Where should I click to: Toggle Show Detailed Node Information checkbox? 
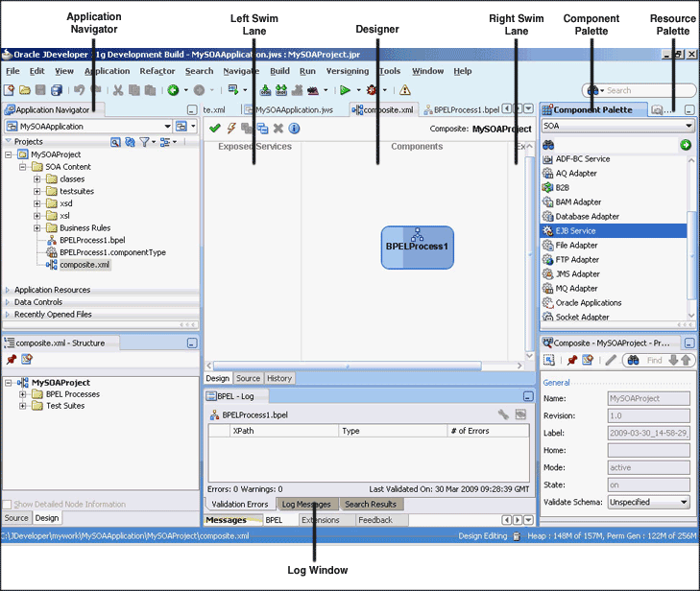pyautogui.click(x=7, y=505)
